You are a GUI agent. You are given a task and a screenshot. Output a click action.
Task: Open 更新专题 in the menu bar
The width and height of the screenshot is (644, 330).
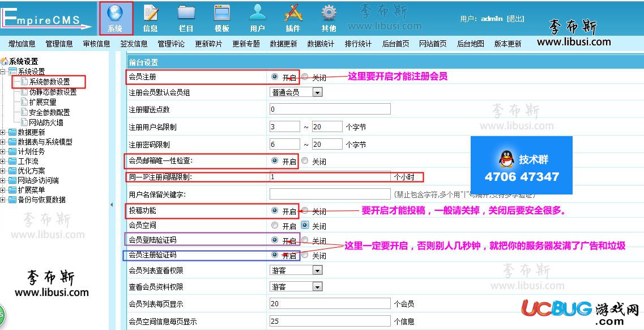click(246, 44)
